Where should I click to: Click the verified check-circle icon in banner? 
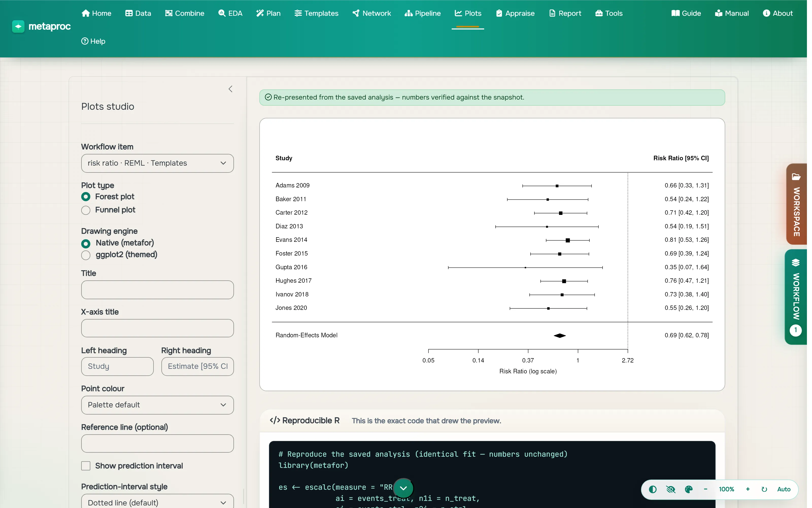[268, 97]
